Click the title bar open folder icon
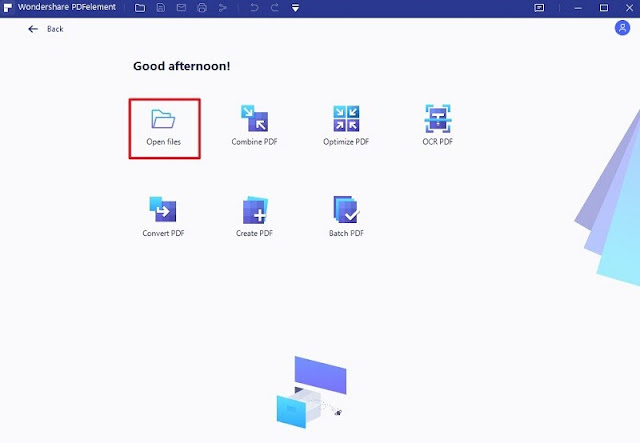 pyautogui.click(x=140, y=8)
